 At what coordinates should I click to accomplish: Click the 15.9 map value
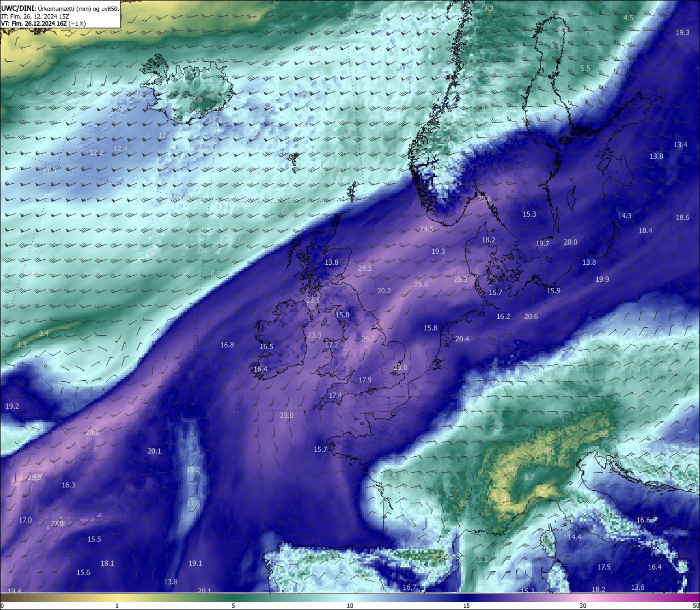(553, 291)
